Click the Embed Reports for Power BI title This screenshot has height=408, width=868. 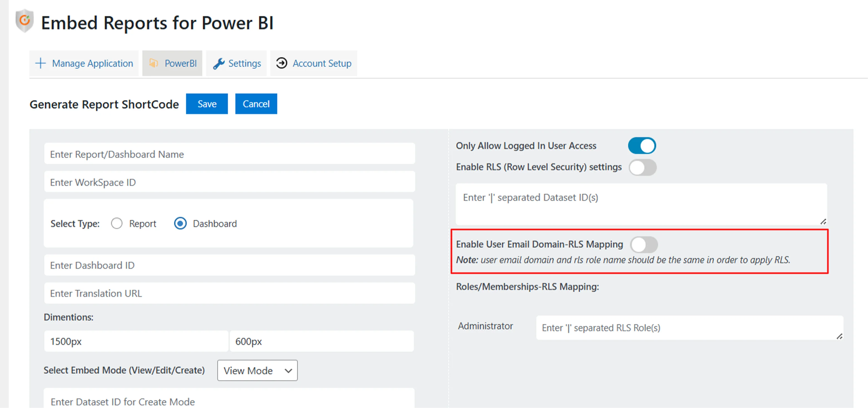point(157,23)
